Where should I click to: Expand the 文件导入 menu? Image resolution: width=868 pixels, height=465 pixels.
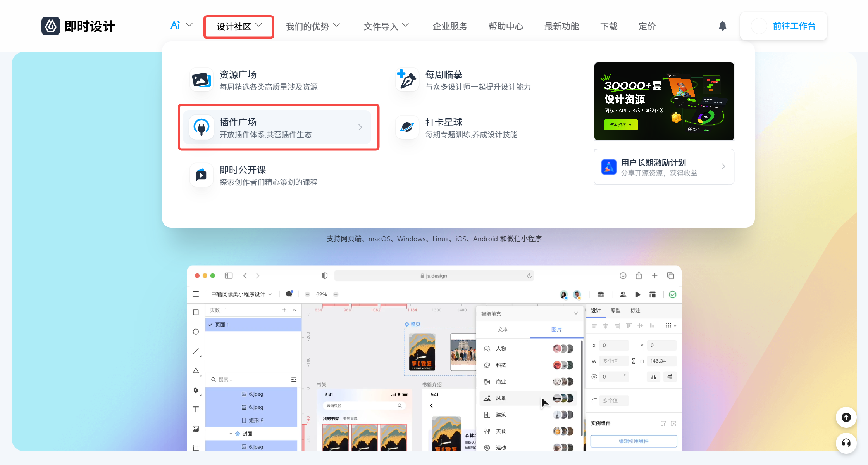pyautogui.click(x=386, y=26)
